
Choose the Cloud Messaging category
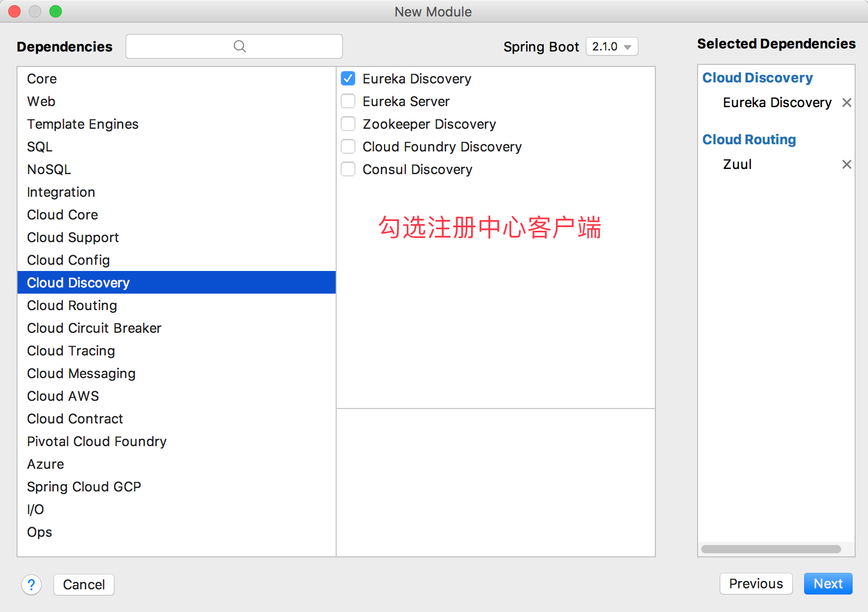177,373
